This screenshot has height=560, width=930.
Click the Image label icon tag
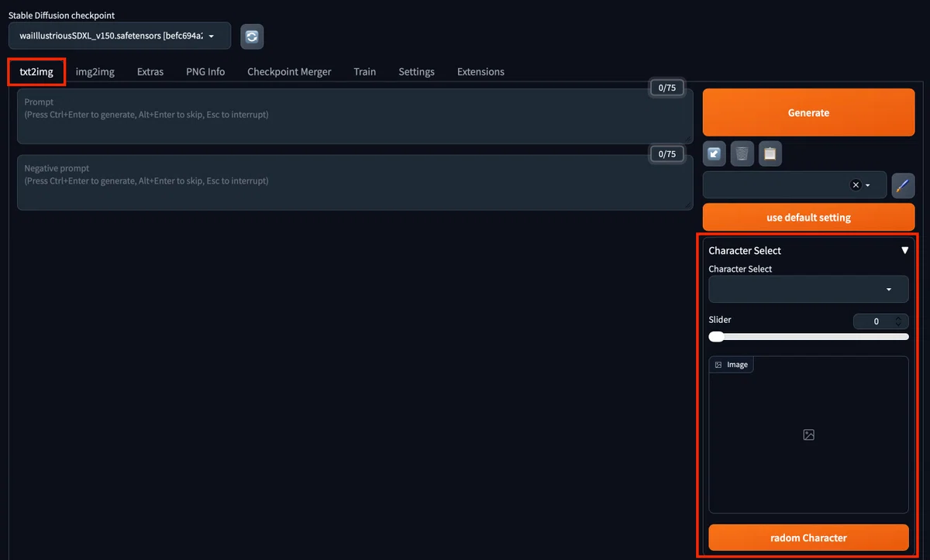[731, 365]
